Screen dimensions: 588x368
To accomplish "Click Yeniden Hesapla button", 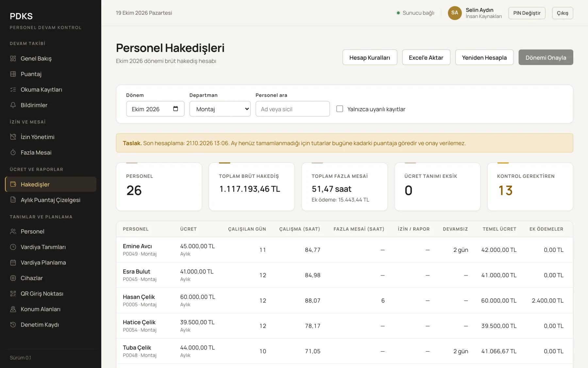I will tap(484, 58).
